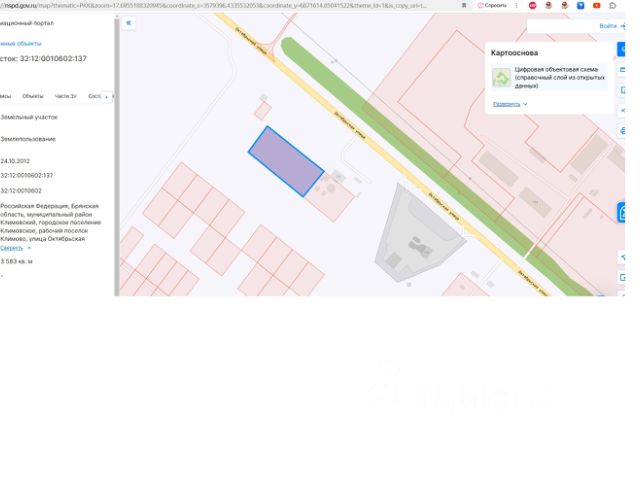This screenshot has height=480, width=640.
Task: Click the 'Войти' login link
Action: pyautogui.click(x=608, y=26)
